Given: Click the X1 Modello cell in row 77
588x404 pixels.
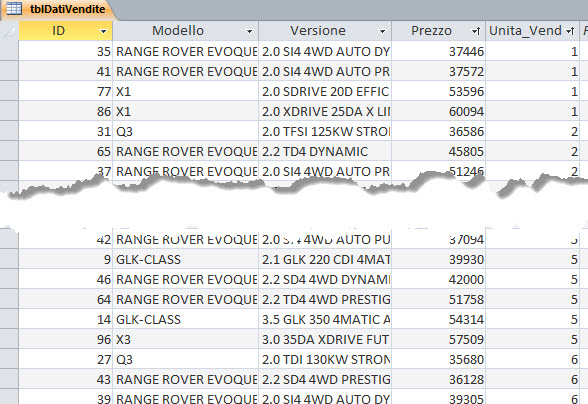Looking at the screenshot, I should (x=186, y=91).
